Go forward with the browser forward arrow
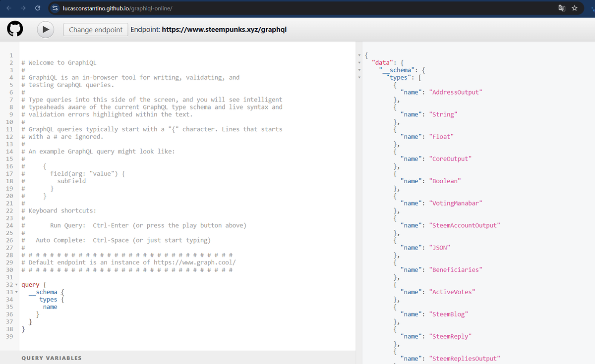 tap(23, 8)
